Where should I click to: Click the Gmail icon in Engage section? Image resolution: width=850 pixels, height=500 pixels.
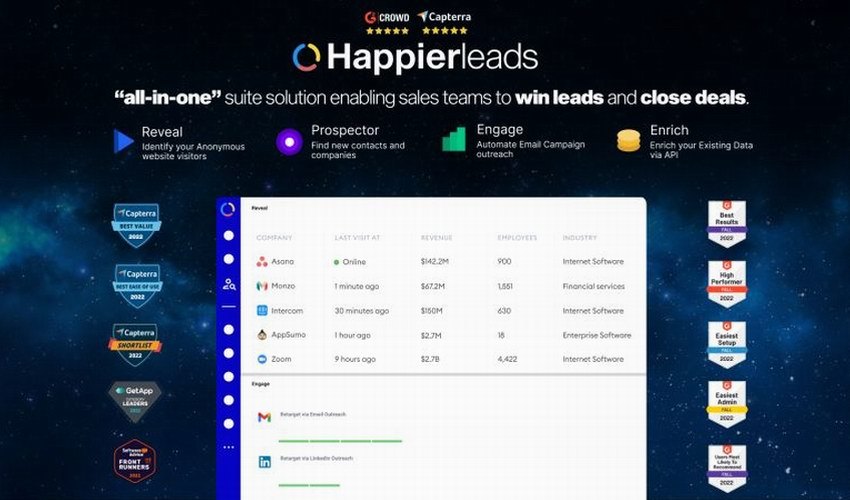264,417
